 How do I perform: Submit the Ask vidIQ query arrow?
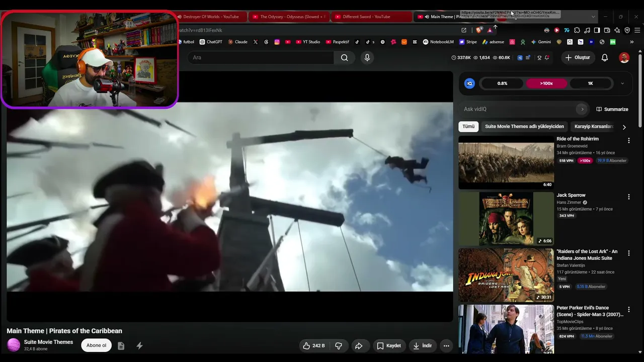click(x=582, y=109)
